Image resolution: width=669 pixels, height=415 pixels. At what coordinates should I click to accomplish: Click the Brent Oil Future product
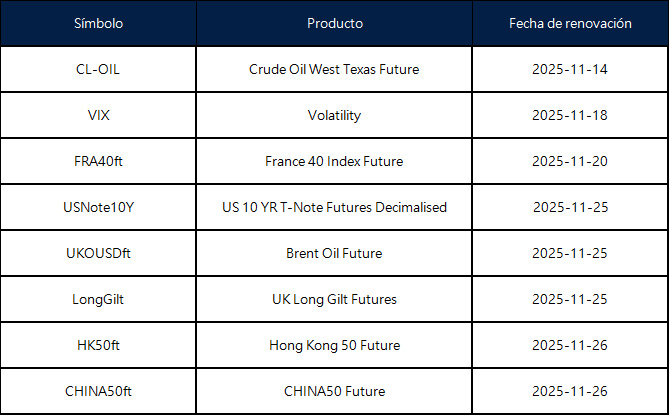coord(334,253)
